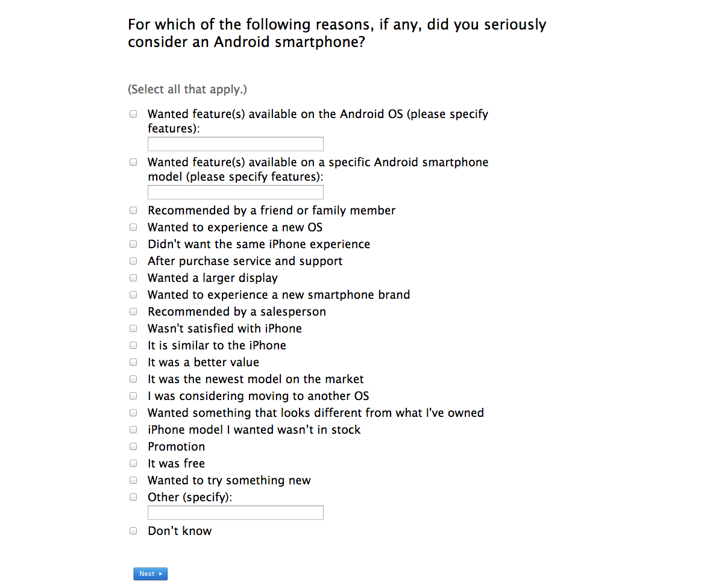Select 'It is similar to the iPhone'

pyautogui.click(x=133, y=345)
